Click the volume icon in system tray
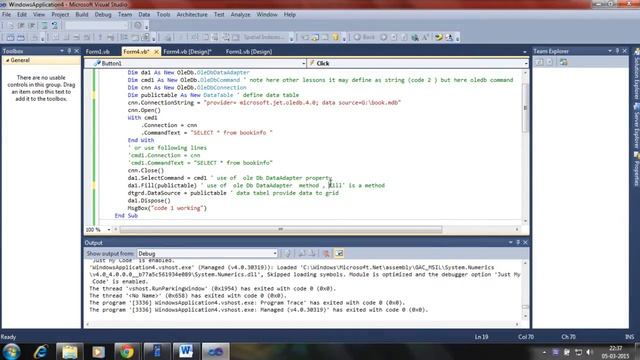This screenshot has width=640, height=360. tap(589, 352)
